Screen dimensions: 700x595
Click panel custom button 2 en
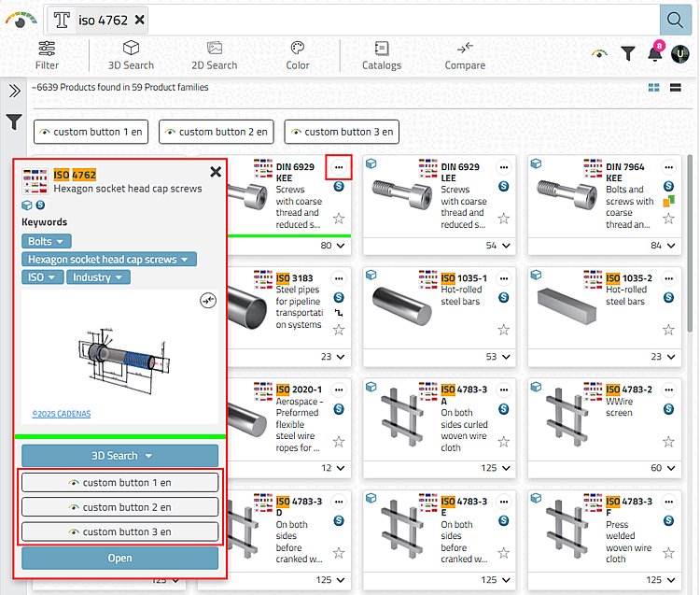click(x=119, y=507)
